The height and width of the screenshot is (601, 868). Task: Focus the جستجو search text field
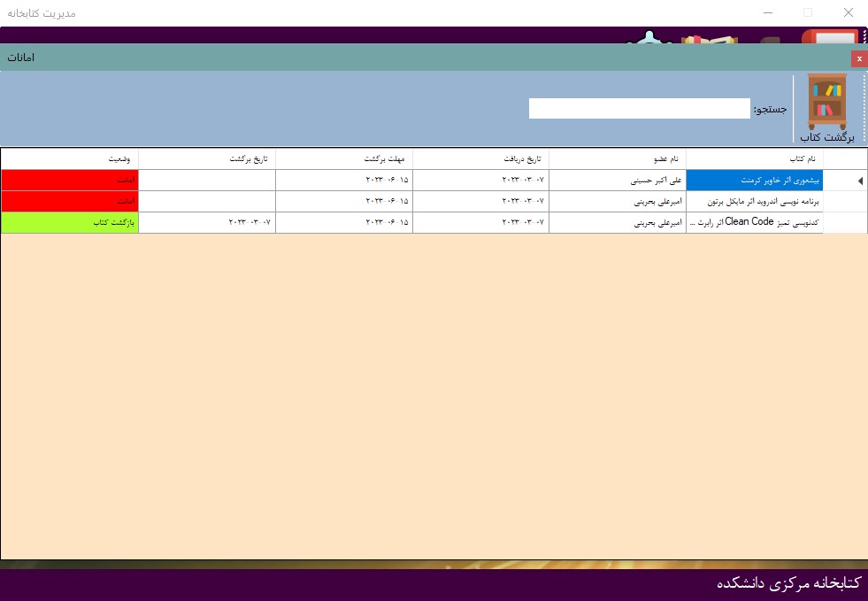point(639,109)
